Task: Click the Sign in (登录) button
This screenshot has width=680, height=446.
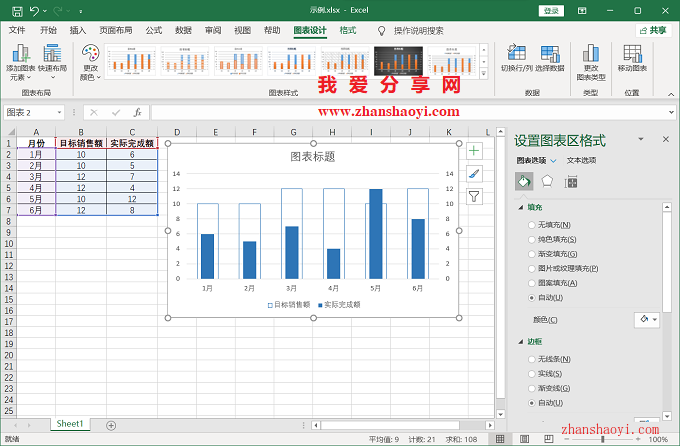Action: coord(551,10)
